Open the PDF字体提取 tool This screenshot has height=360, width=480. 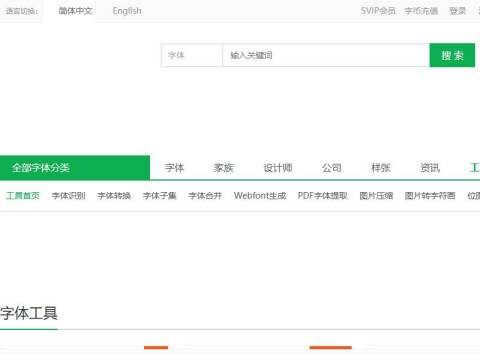(x=323, y=196)
